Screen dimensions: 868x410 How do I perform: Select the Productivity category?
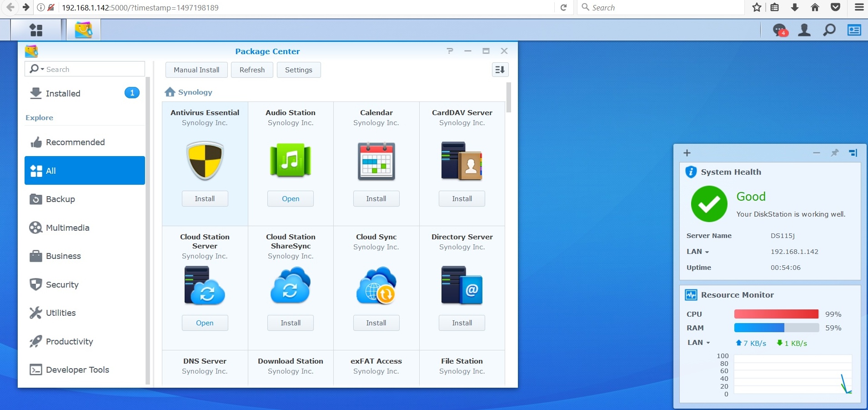(x=85, y=341)
